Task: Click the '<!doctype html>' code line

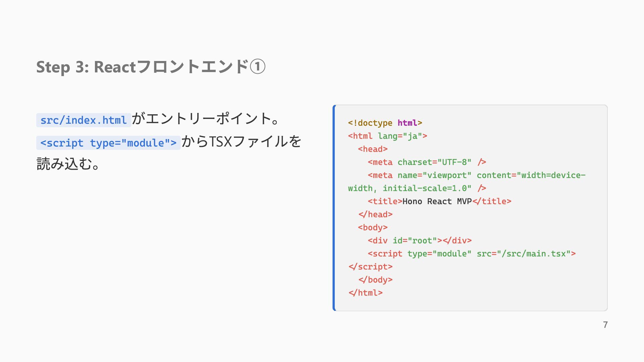Action: [385, 123]
